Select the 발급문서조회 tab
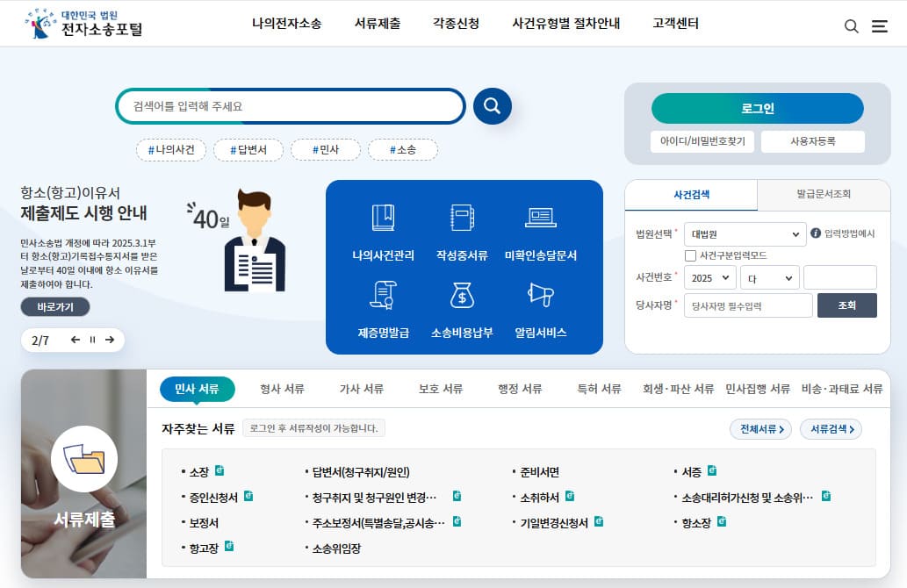Screen dimensions: 907x588 click(822, 195)
